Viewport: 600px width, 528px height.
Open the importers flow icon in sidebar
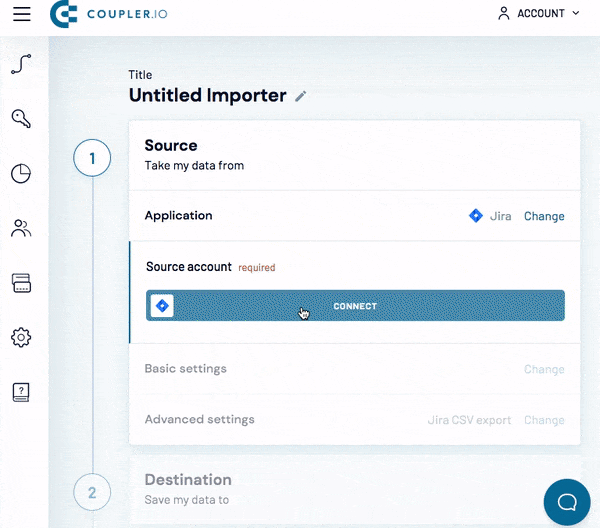(x=21, y=64)
